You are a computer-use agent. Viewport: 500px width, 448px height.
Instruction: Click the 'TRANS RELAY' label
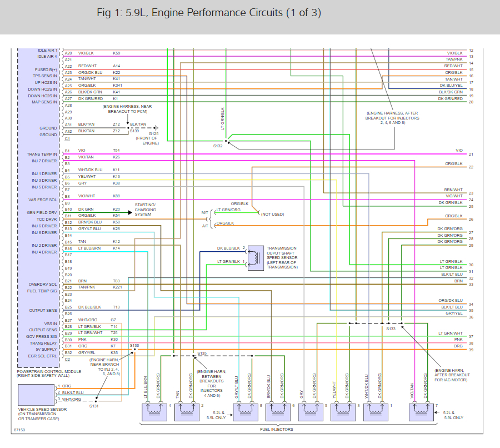tap(43, 343)
